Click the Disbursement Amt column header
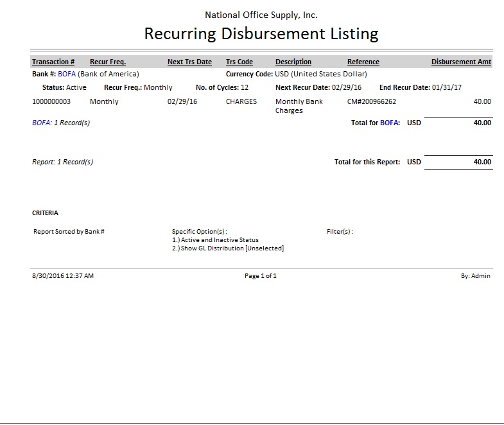The width and height of the screenshot is (504, 425). tap(461, 62)
